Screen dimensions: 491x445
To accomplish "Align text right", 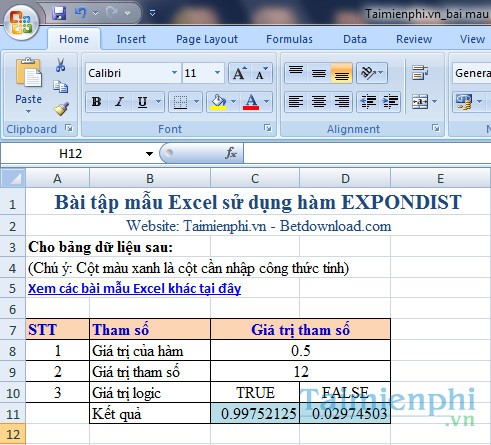I will pyautogui.click(x=342, y=101).
